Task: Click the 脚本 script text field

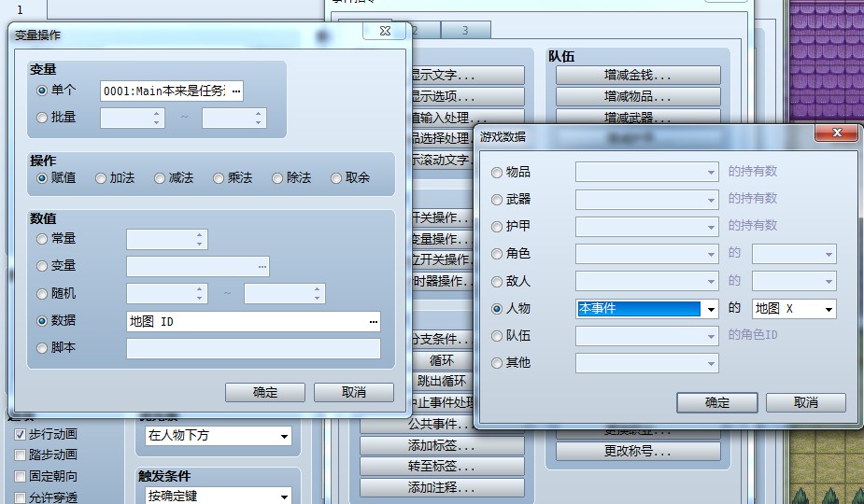Action: (253, 349)
